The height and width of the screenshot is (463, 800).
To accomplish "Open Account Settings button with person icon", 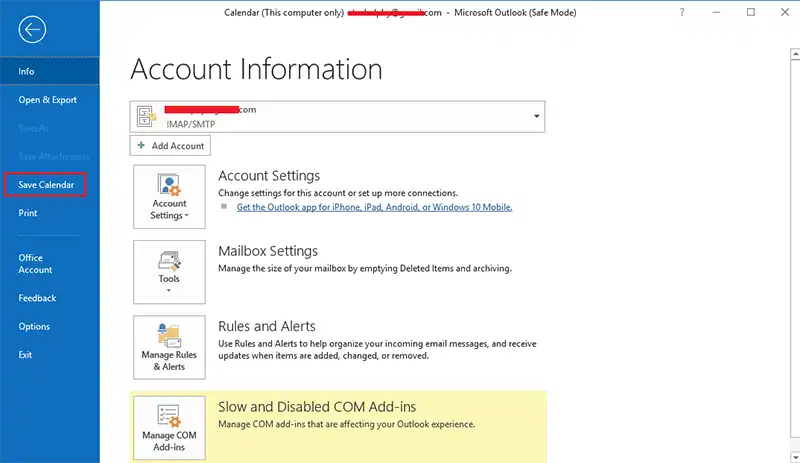I will 169,197.
